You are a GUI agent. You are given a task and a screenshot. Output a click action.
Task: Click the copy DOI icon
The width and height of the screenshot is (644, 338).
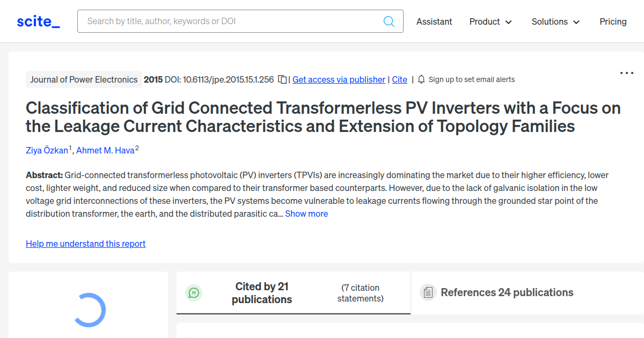coord(283,79)
